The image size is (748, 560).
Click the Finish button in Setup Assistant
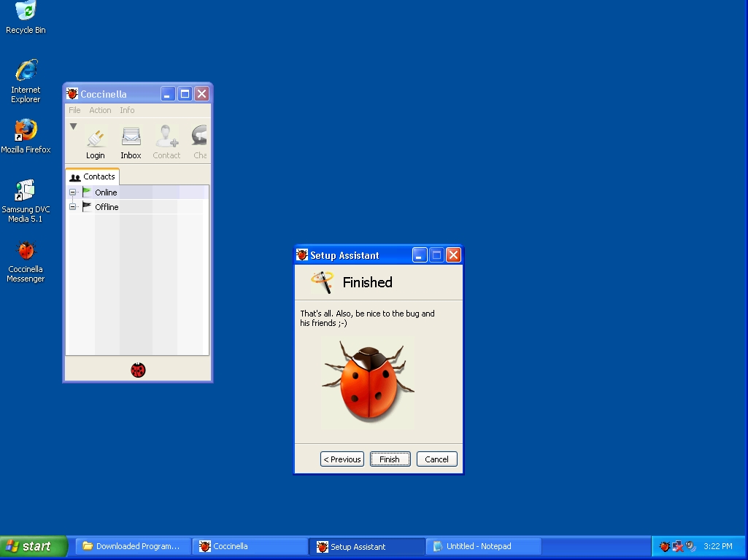[x=390, y=459]
